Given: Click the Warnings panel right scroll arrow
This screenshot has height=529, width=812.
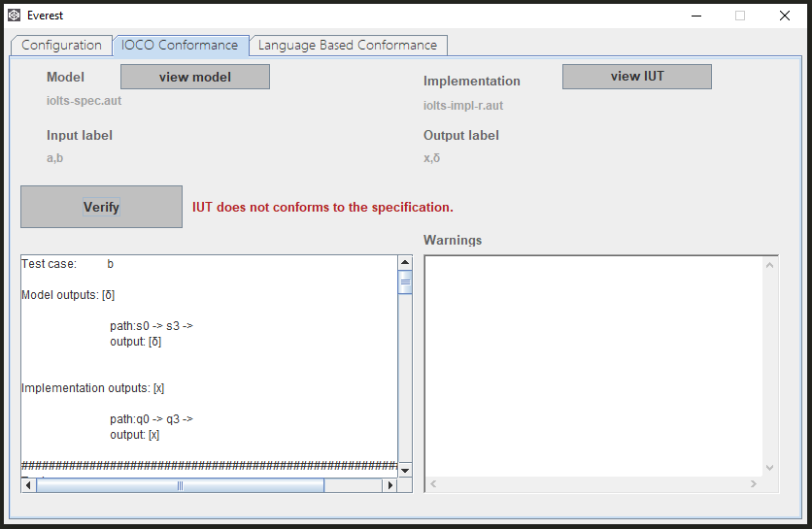Looking at the screenshot, I should [753, 483].
